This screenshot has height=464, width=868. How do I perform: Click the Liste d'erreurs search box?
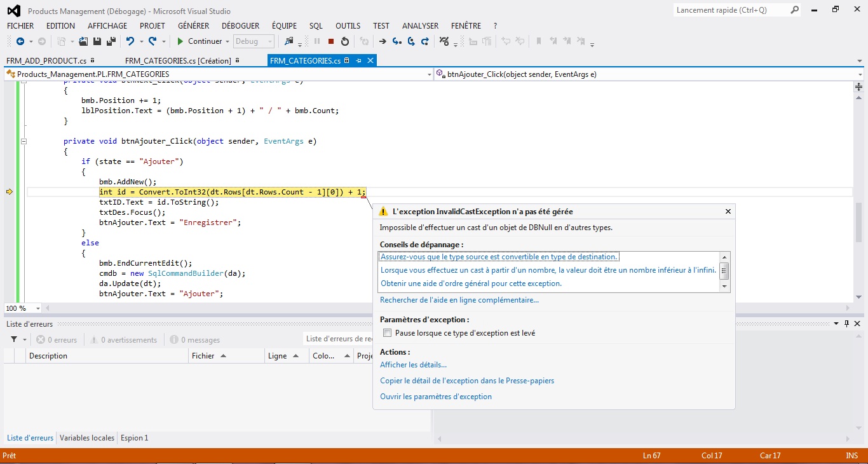pos(338,339)
